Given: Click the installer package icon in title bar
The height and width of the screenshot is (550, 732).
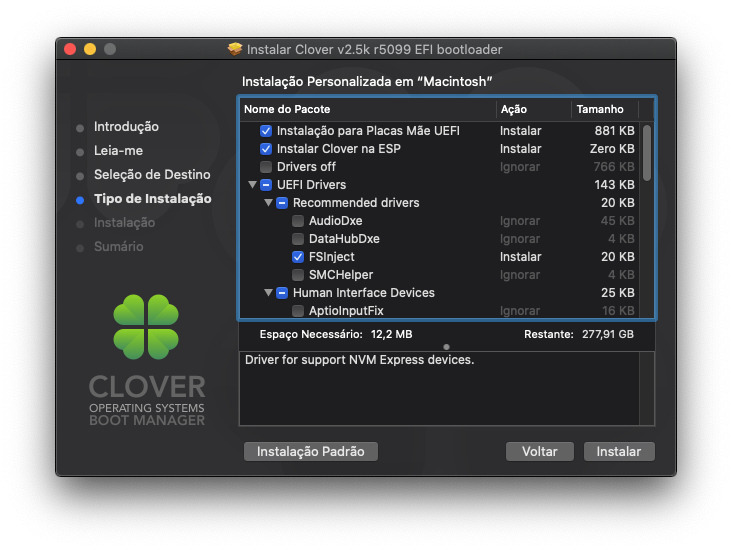Looking at the screenshot, I should click(x=235, y=49).
